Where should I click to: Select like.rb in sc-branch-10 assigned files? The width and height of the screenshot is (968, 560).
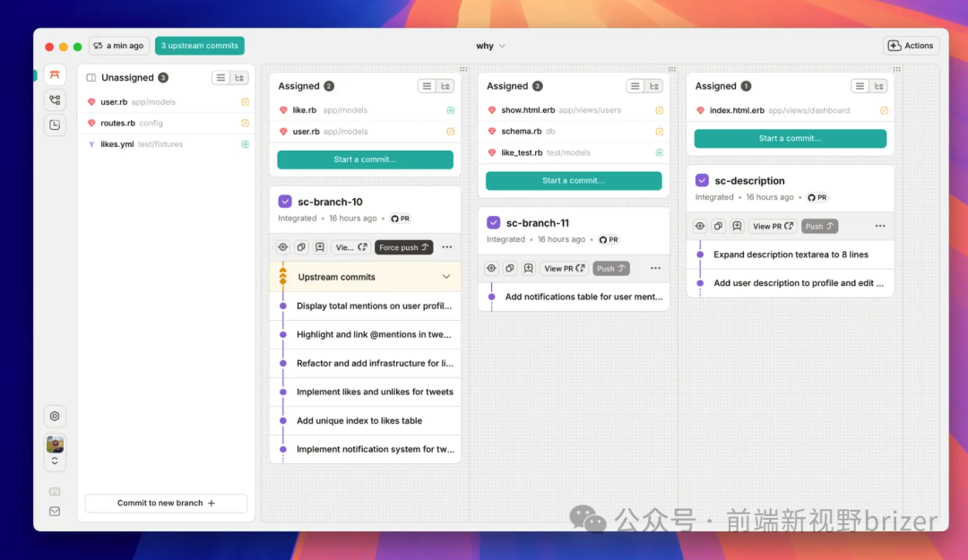tap(366, 110)
